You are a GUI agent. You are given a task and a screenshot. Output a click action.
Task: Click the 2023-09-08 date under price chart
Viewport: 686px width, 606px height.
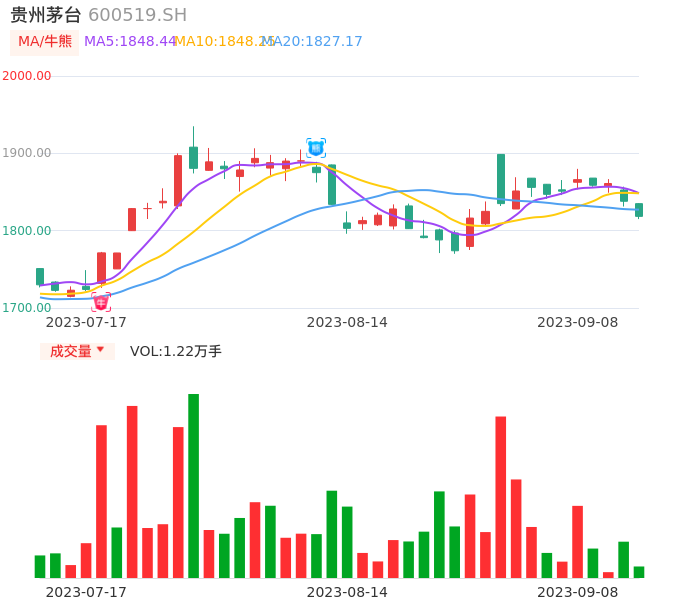(x=578, y=322)
